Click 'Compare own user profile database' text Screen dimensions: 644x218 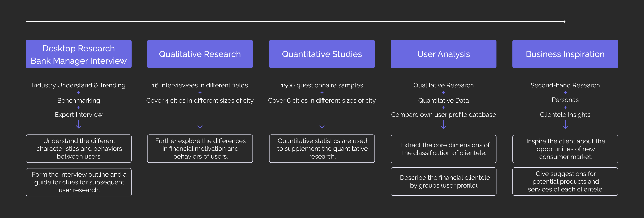pyautogui.click(x=443, y=115)
